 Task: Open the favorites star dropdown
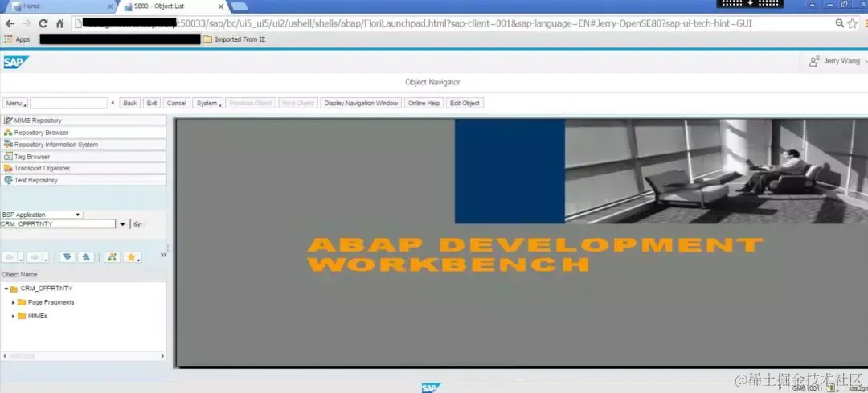[132, 257]
